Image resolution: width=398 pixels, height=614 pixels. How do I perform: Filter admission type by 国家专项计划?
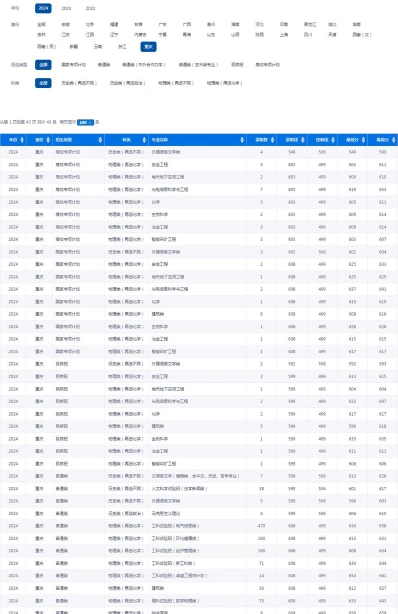click(74, 65)
